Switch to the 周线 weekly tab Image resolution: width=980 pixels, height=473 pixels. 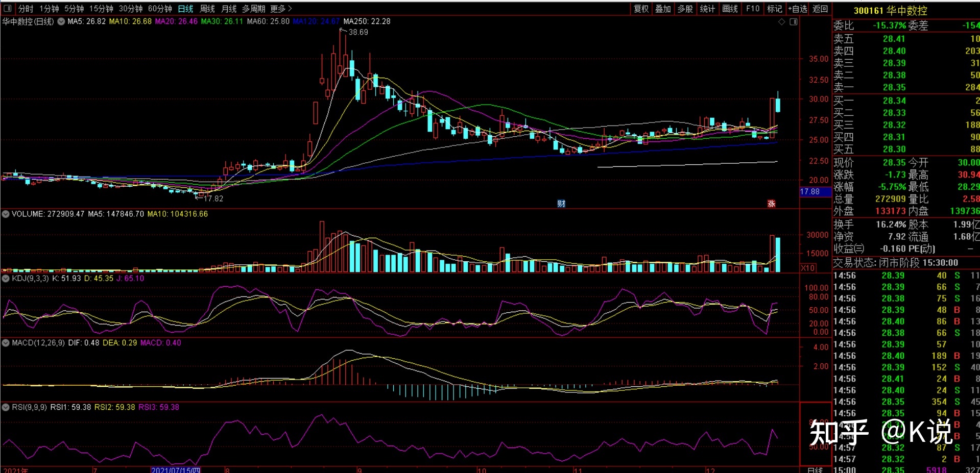pos(207,9)
